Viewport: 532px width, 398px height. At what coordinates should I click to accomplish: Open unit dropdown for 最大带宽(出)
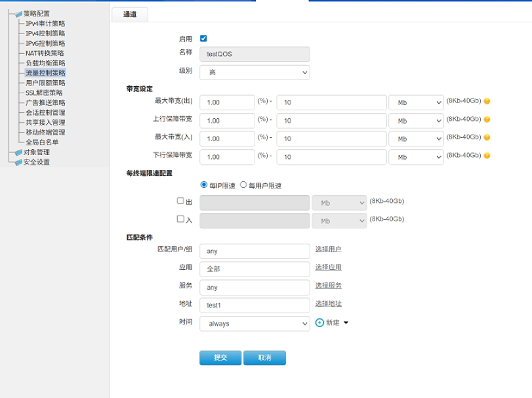pyautogui.click(x=416, y=102)
